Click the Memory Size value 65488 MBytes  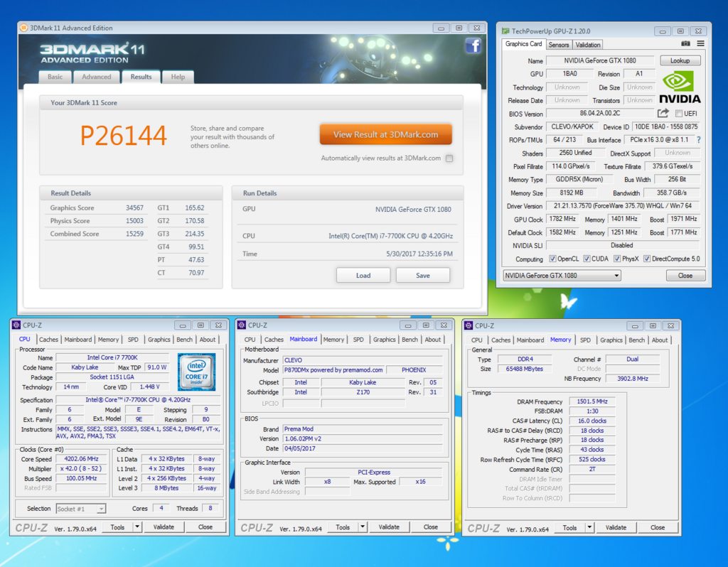(525, 369)
